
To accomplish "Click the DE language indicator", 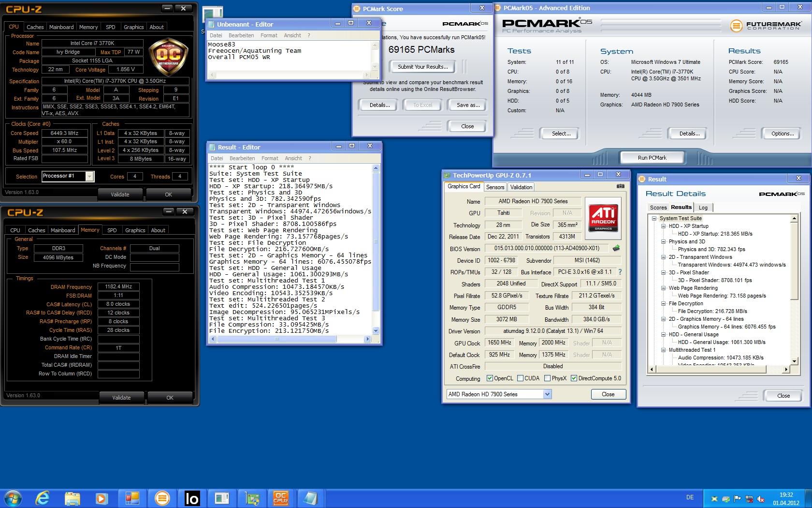I will coord(690,497).
